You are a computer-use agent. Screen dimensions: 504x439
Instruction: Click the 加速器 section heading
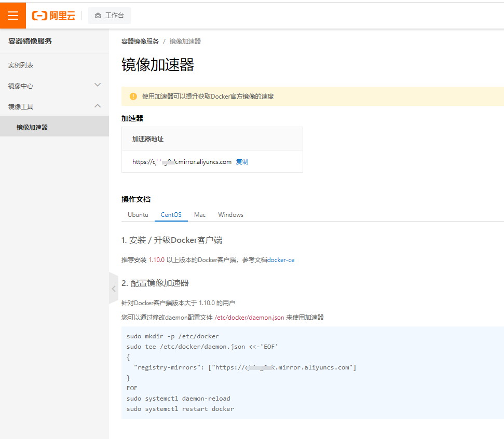coord(132,118)
